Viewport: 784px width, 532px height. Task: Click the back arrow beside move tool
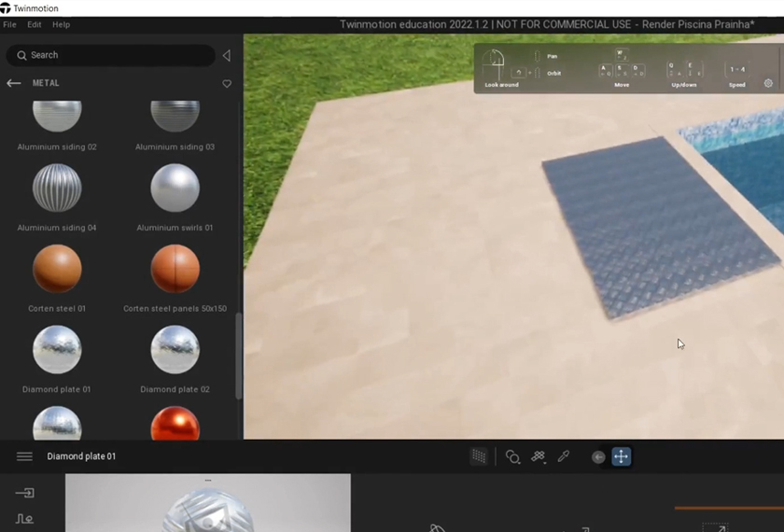click(x=598, y=456)
